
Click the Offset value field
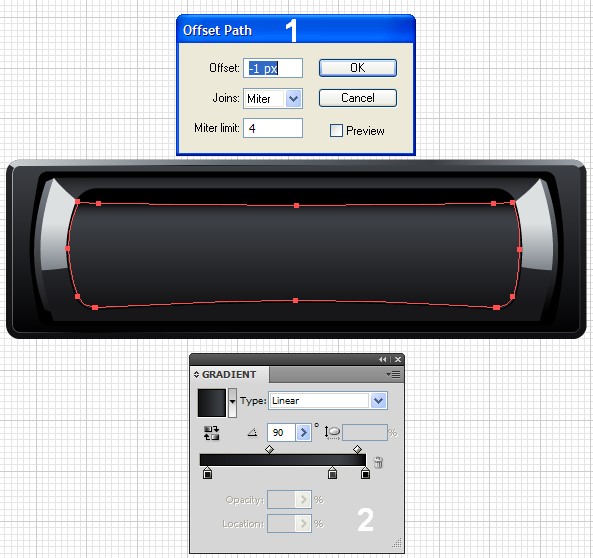click(x=273, y=68)
